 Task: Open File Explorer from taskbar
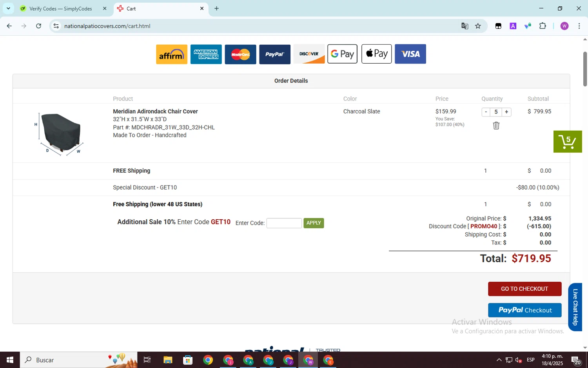pyautogui.click(x=168, y=360)
